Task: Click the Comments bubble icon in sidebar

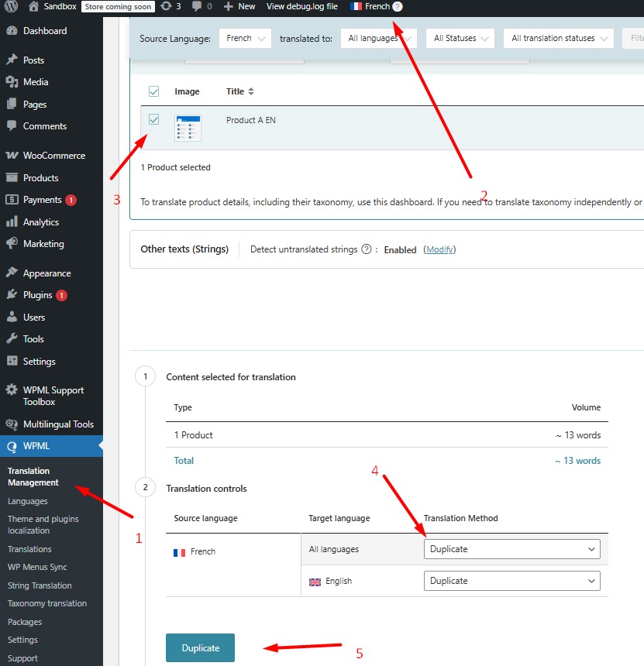Action: pos(12,125)
